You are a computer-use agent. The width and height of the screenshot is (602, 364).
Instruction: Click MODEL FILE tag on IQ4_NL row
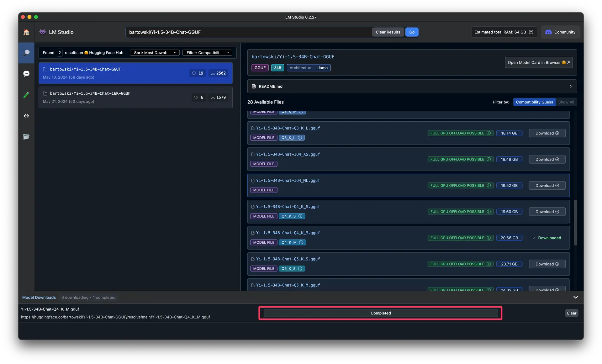coord(264,190)
